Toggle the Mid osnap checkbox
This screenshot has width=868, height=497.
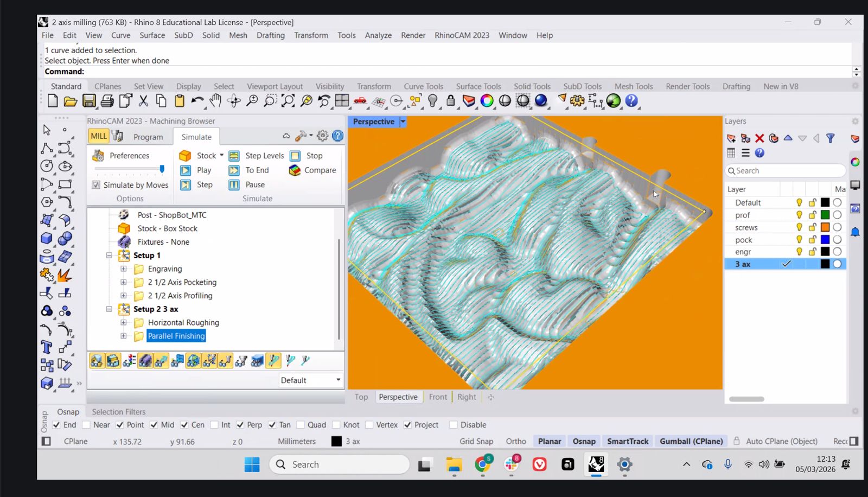click(154, 425)
